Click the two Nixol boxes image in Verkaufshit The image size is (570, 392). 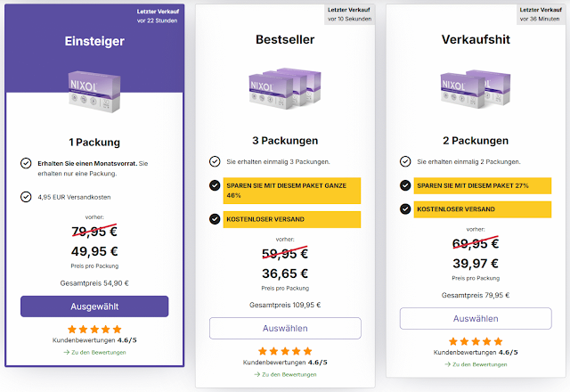click(x=476, y=89)
